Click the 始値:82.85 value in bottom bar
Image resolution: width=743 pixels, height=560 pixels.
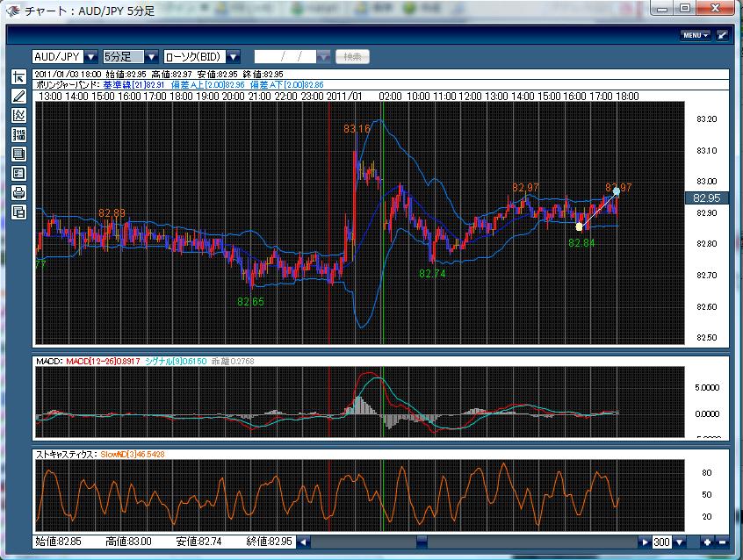(x=58, y=541)
